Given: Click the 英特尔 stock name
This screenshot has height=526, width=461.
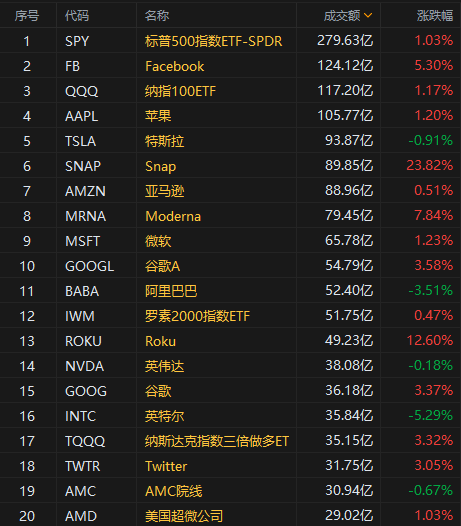Looking at the screenshot, I should (164, 416).
